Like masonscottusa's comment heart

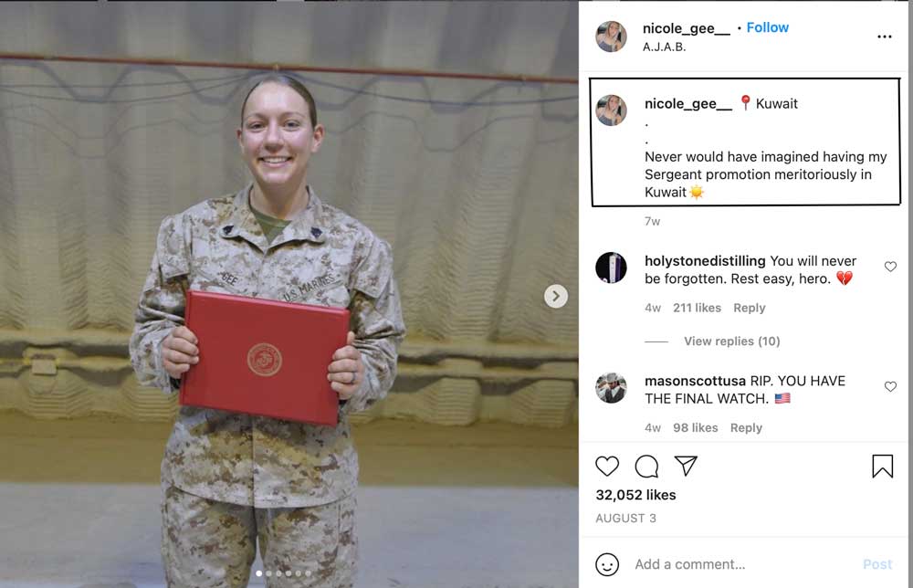pyautogui.click(x=889, y=386)
